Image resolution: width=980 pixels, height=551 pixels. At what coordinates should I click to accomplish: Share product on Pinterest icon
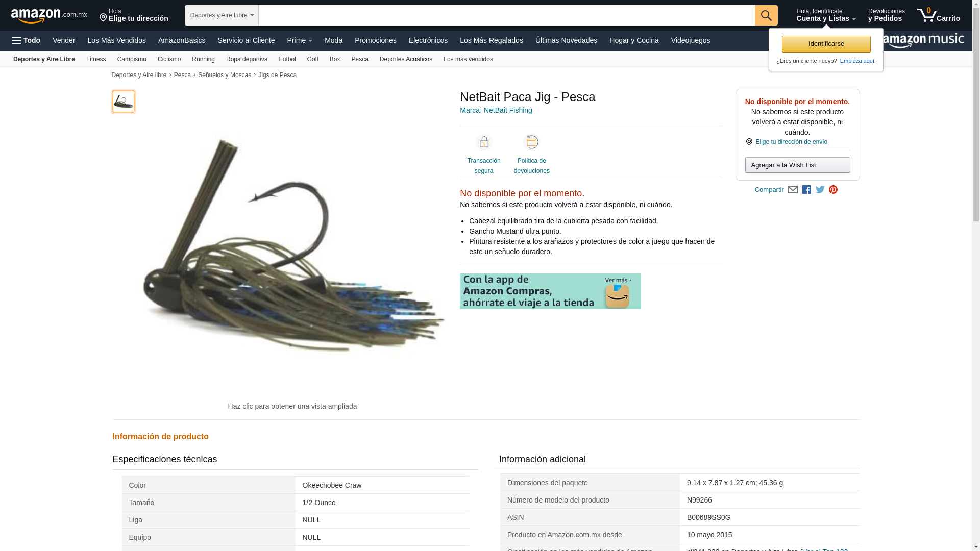(x=833, y=190)
